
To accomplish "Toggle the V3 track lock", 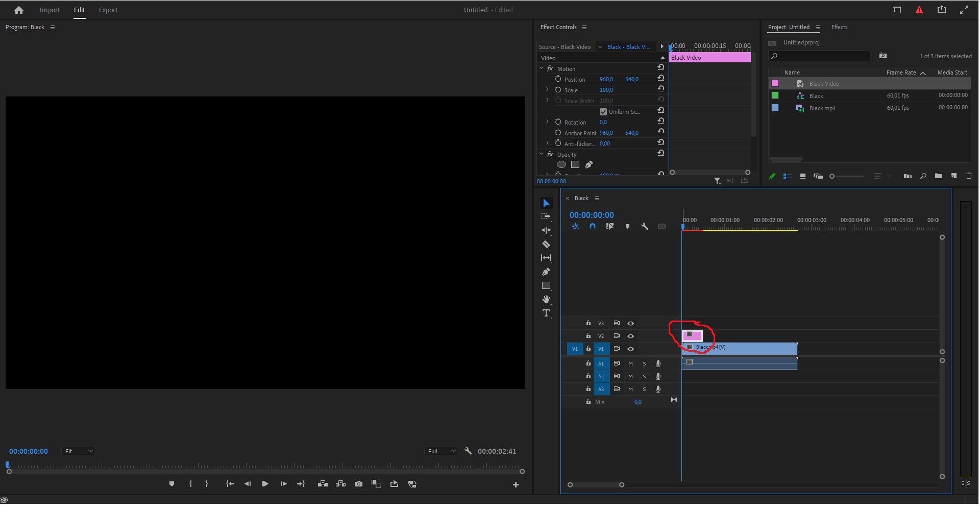I will pos(588,323).
